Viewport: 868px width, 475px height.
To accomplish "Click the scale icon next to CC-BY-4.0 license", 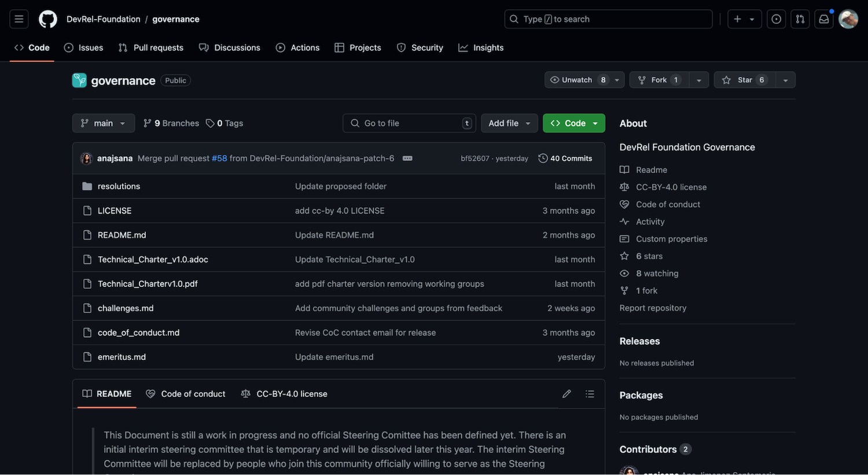I will [624, 187].
